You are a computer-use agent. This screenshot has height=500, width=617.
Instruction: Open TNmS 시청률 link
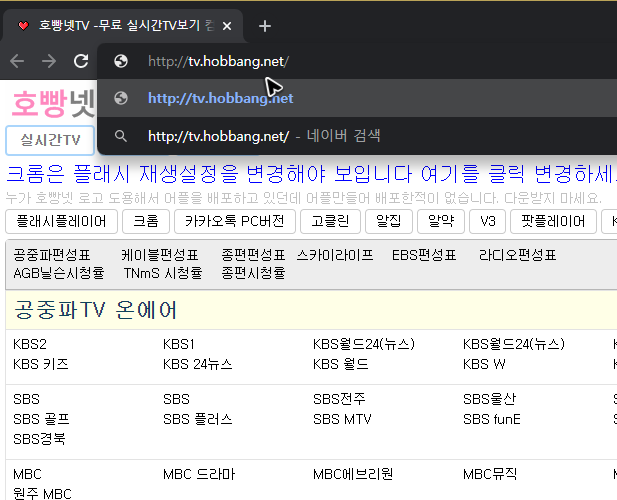click(x=163, y=273)
